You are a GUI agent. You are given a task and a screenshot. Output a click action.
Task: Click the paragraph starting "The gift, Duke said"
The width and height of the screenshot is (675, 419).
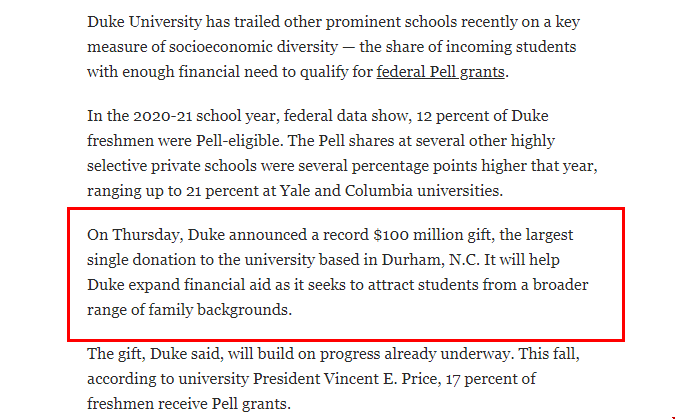click(x=340, y=379)
